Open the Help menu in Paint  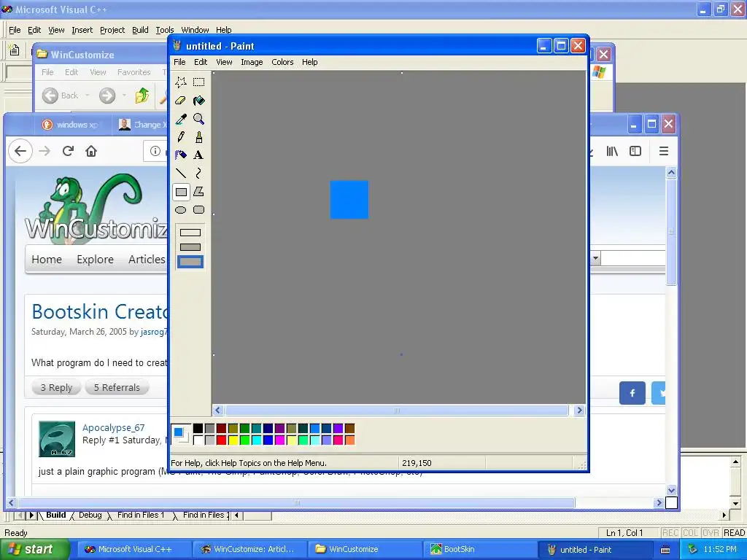pyautogui.click(x=309, y=62)
